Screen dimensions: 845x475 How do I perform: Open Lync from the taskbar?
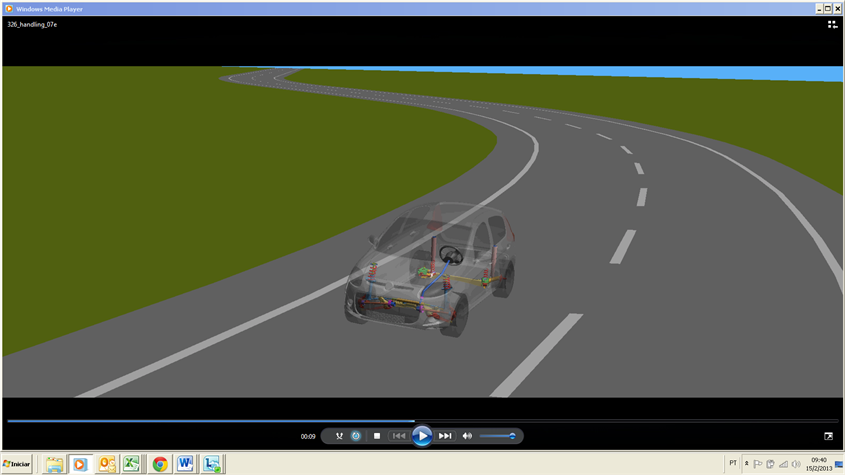tap(211, 464)
